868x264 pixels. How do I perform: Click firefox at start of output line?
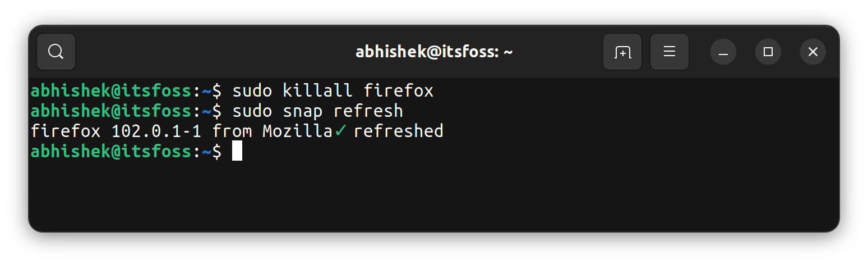point(66,131)
